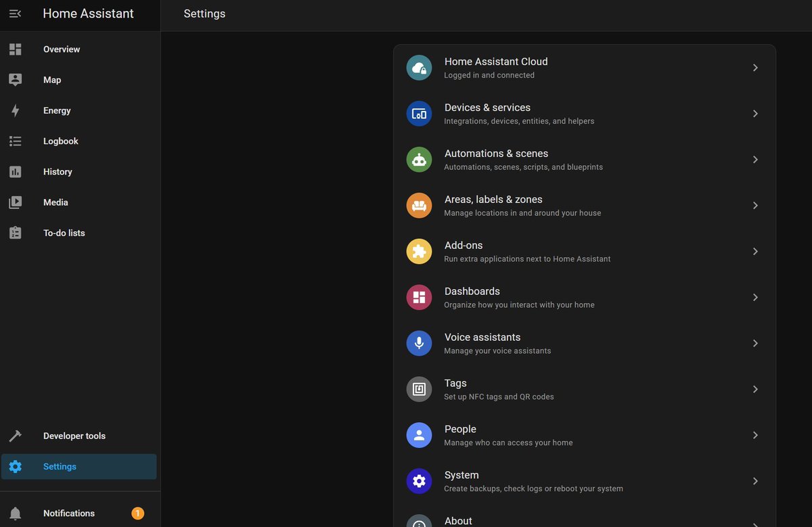This screenshot has height=527, width=812.
Task: Click 'Manage your voice assistants' description
Action: click(x=497, y=351)
